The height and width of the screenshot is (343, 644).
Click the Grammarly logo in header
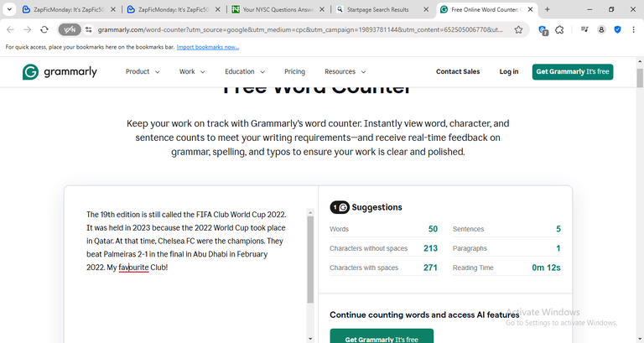click(60, 72)
